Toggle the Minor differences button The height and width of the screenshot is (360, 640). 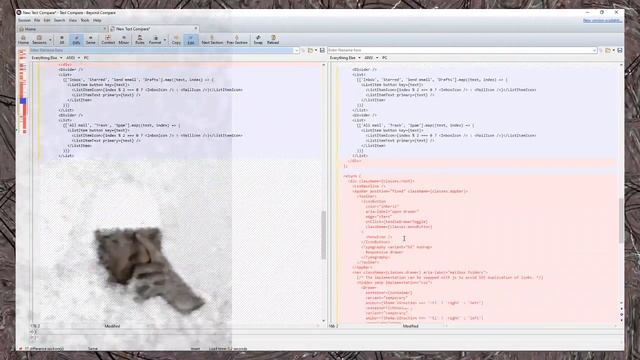click(x=124, y=40)
